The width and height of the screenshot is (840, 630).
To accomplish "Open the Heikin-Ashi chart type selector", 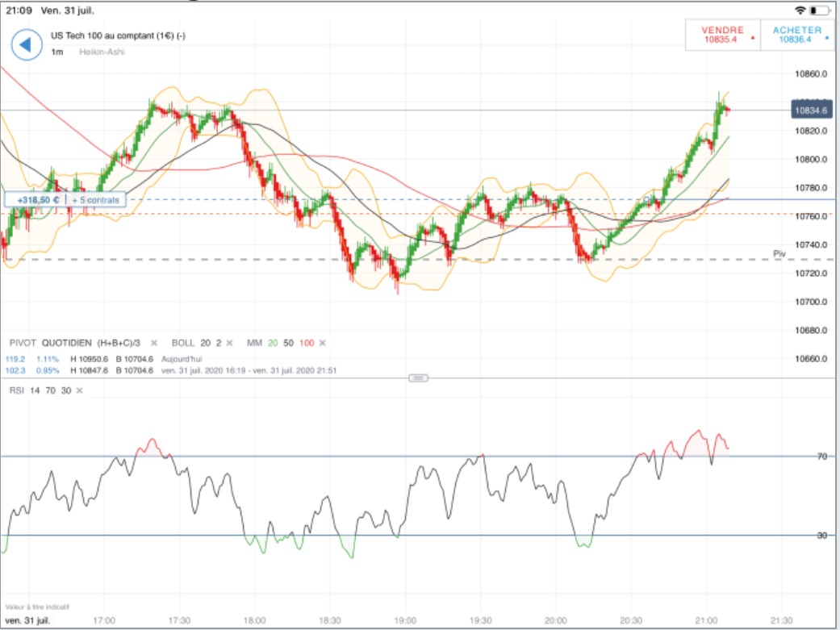I will (x=102, y=52).
